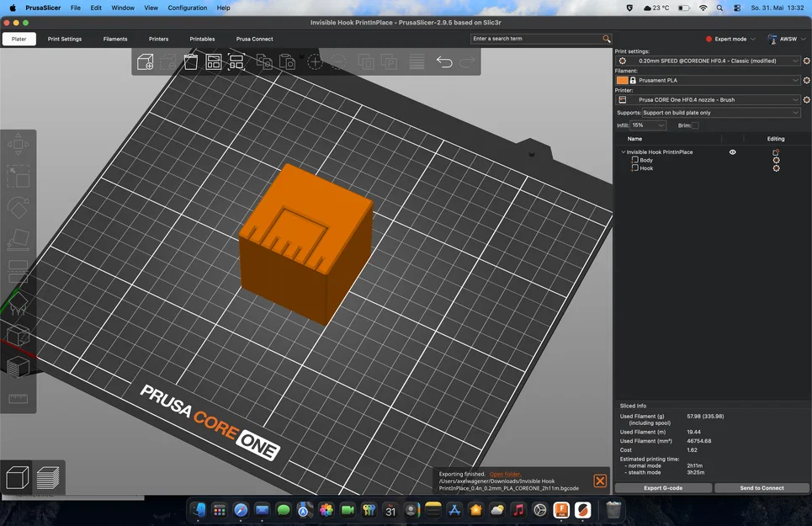Click the Redo arrow icon

[467, 62]
